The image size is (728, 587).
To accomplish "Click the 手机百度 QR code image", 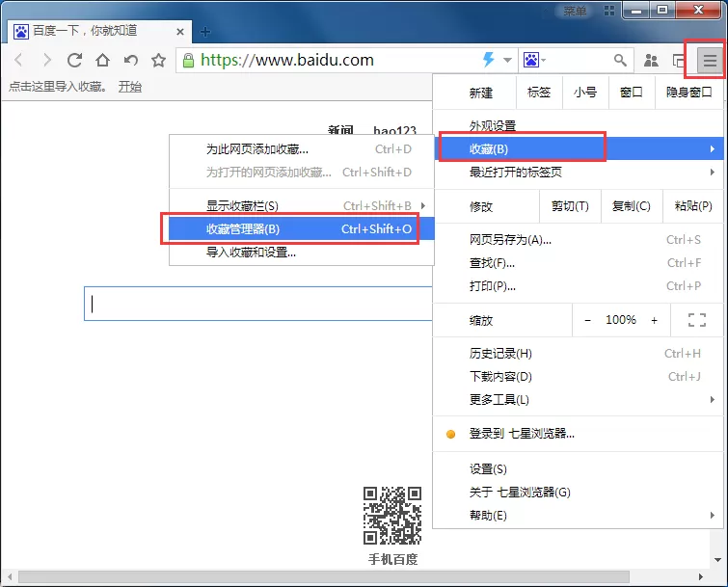I will point(392,516).
